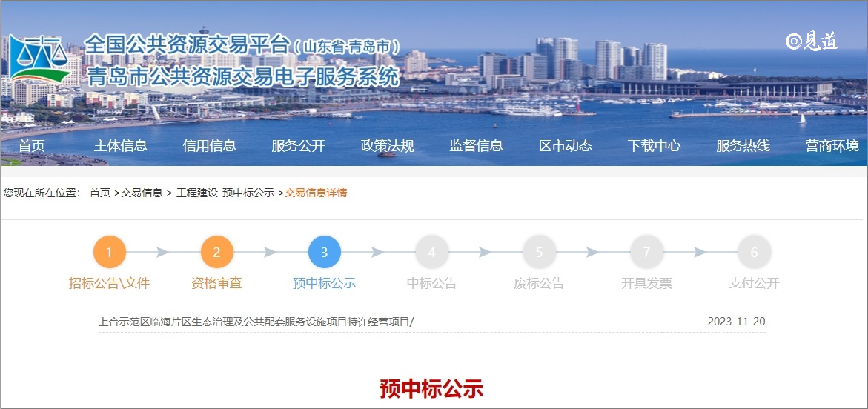Click the project title 上合示范区临海片区 text
868x409 pixels.
tap(256, 322)
